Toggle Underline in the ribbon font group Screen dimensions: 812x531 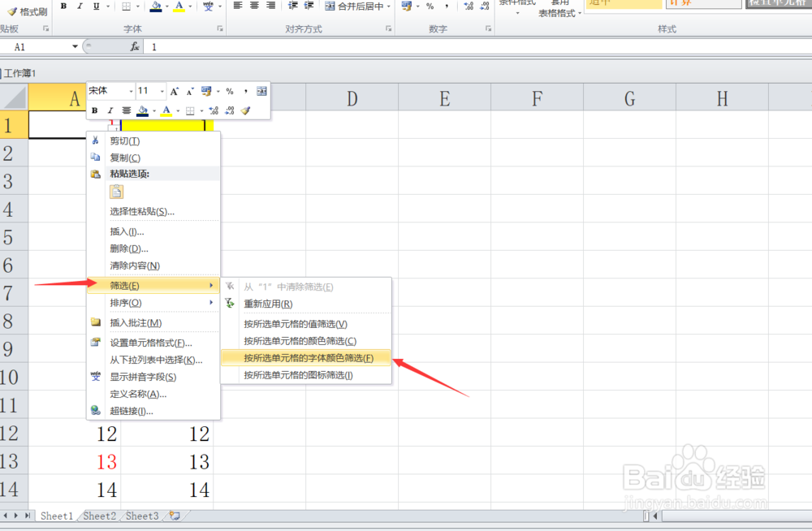[x=96, y=6]
